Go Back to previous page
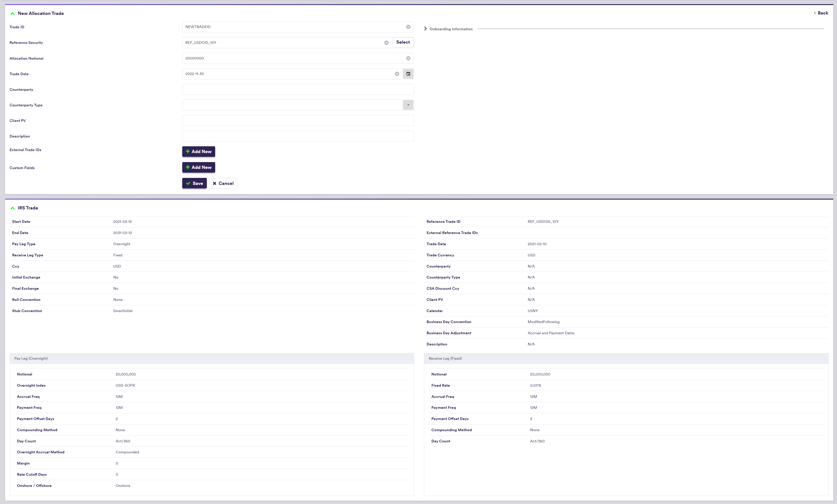 click(x=821, y=13)
